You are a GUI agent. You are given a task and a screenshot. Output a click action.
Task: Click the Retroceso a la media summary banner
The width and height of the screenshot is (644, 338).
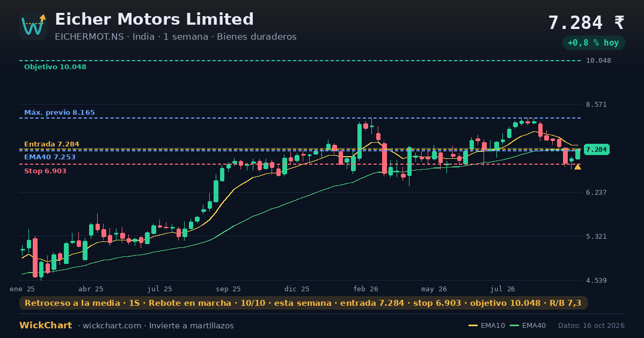tap(303, 303)
